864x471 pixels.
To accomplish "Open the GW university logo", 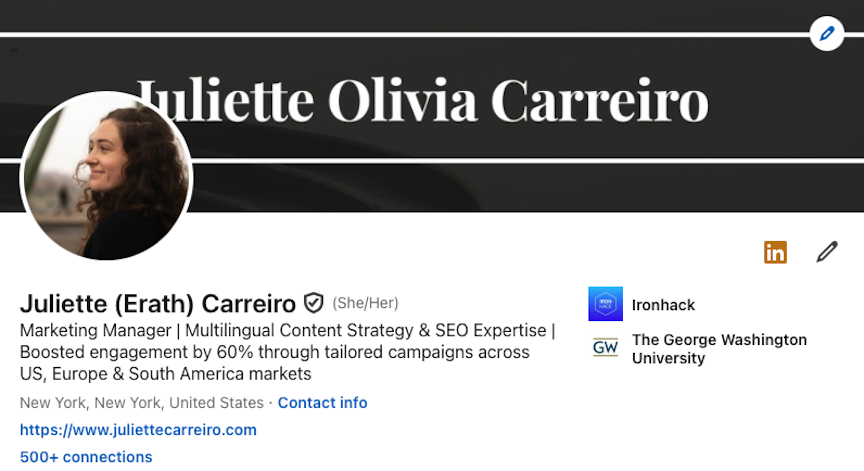I will coord(606,348).
